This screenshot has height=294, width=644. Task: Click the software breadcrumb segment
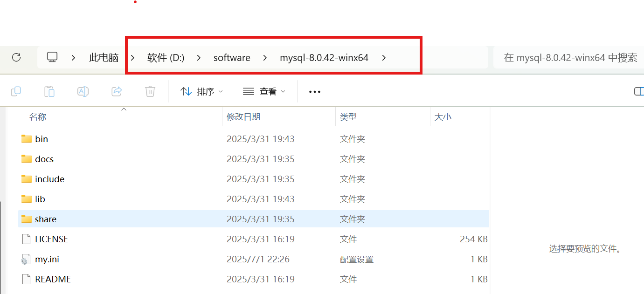(232, 58)
